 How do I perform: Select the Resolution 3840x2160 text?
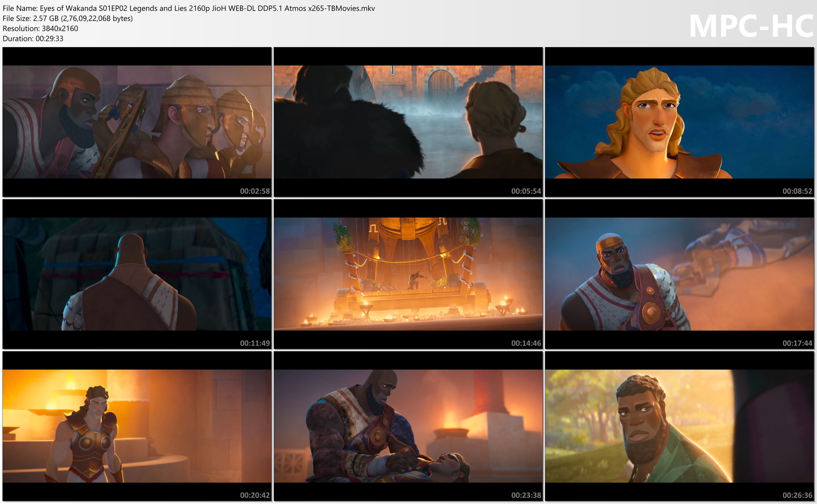[40, 28]
